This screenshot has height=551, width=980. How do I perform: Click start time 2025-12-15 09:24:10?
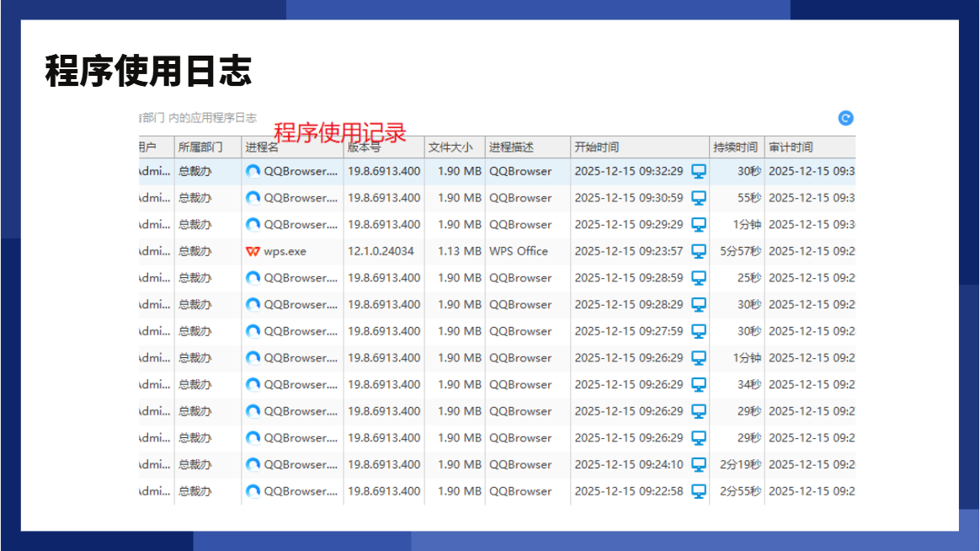tap(629, 465)
